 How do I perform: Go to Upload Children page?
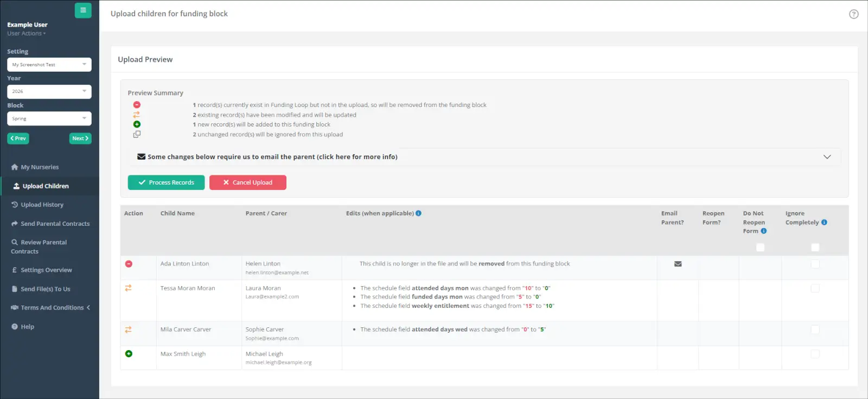pyautogui.click(x=50, y=186)
